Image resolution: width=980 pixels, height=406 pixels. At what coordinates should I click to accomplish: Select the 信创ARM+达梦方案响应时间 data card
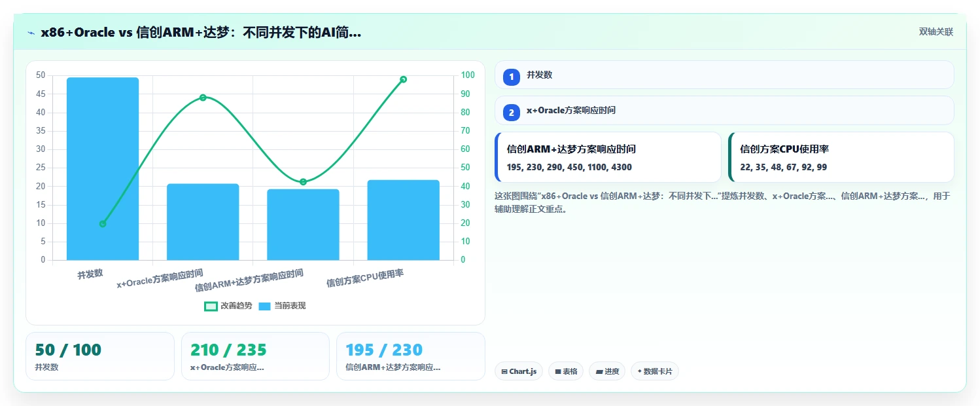pyautogui.click(x=608, y=157)
